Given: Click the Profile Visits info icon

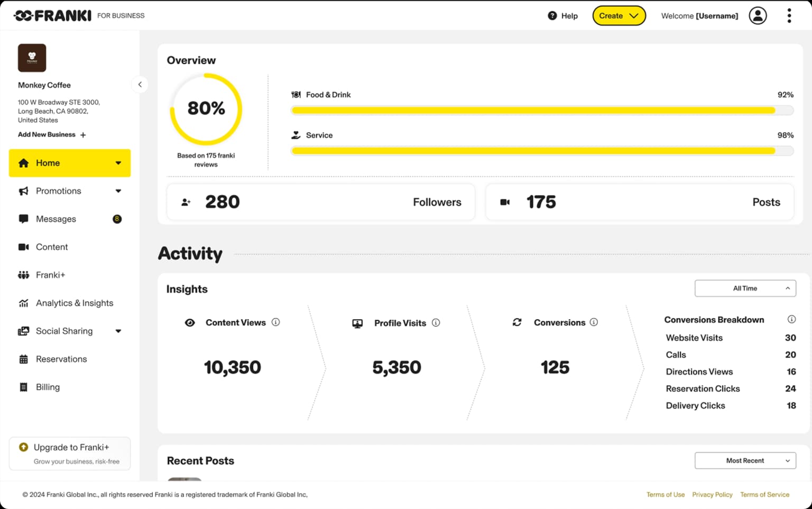Looking at the screenshot, I should (x=436, y=322).
